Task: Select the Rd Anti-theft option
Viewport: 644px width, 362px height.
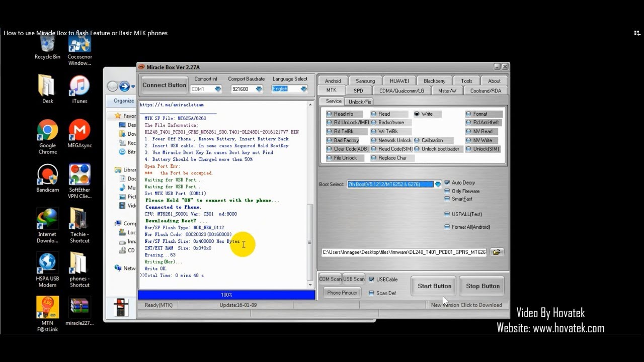Action: click(482, 123)
